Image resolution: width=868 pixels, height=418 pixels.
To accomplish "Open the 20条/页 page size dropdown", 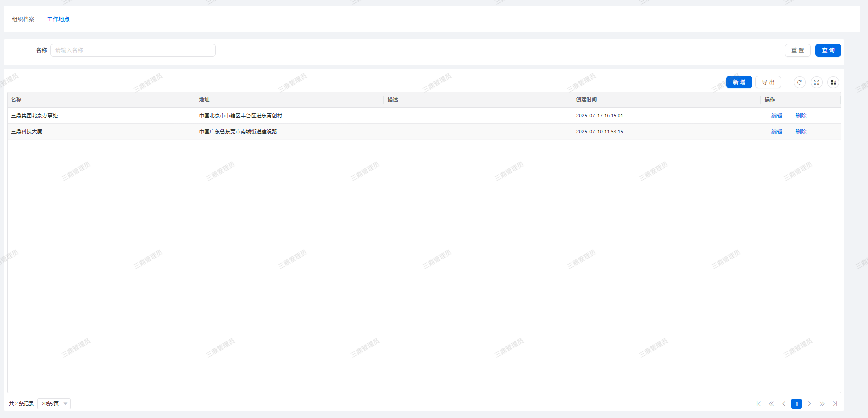I will coord(54,404).
